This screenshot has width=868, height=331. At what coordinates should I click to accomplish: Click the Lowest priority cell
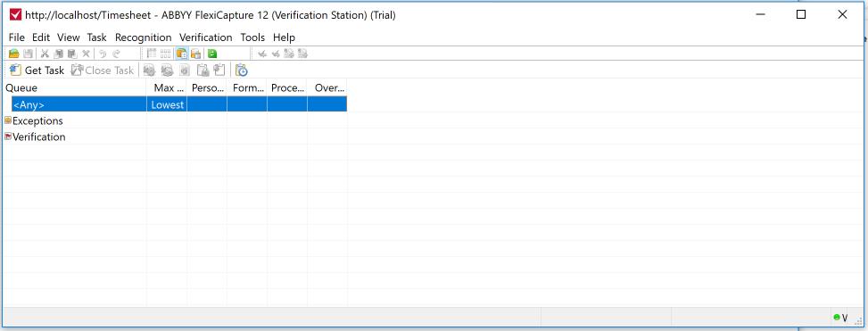click(167, 104)
